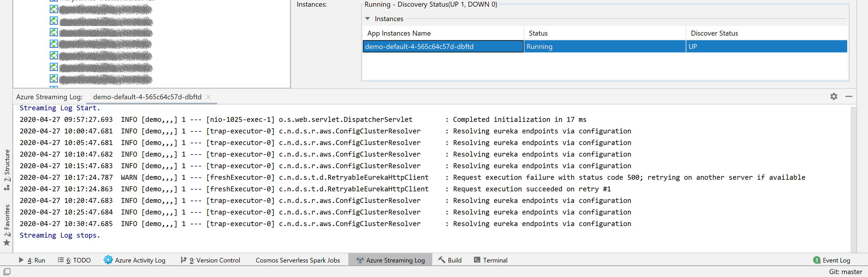Click the DispatcherServlet log line
Viewport: 868px width, 277px height.
tap(303, 120)
